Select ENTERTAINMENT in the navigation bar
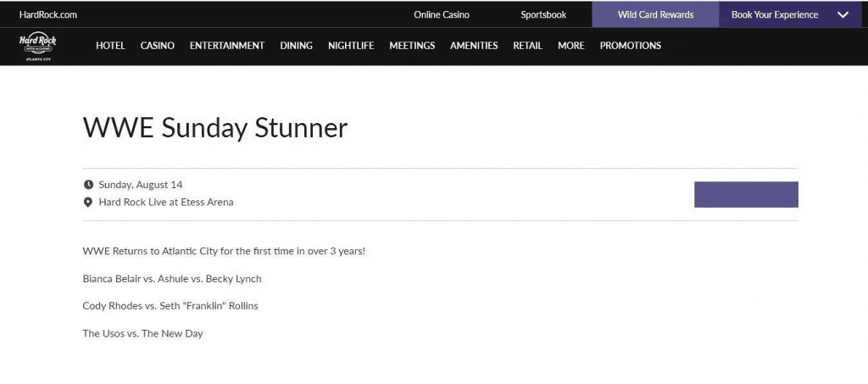Image resolution: width=868 pixels, height=384 pixels. pyautogui.click(x=227, y=46)
